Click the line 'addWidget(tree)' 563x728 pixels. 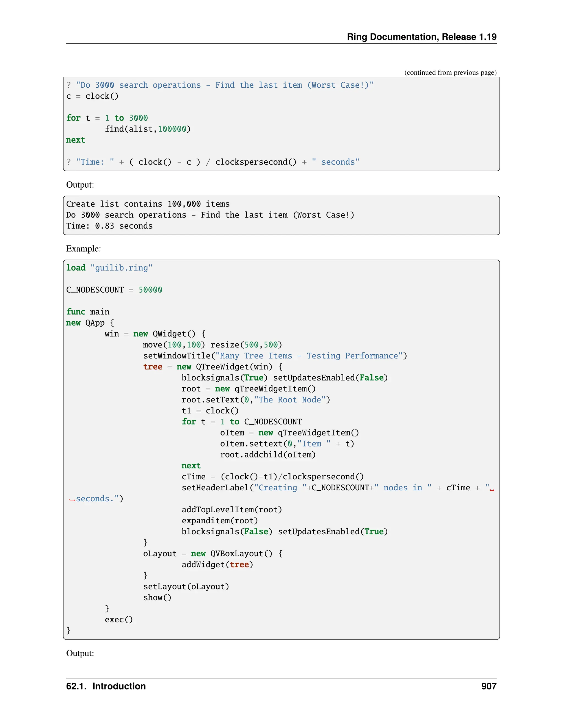tap(217, 565)
